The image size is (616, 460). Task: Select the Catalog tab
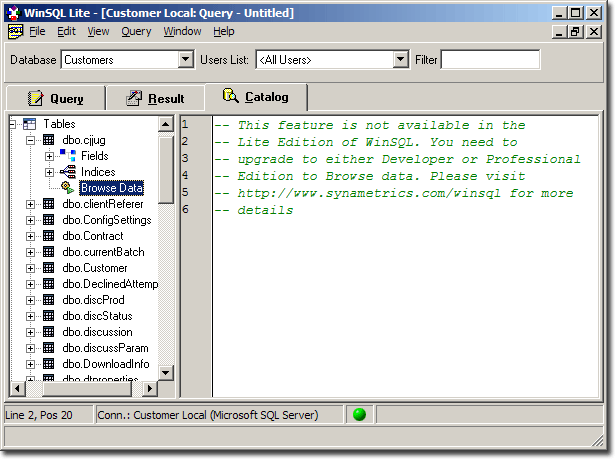[256, 97]
